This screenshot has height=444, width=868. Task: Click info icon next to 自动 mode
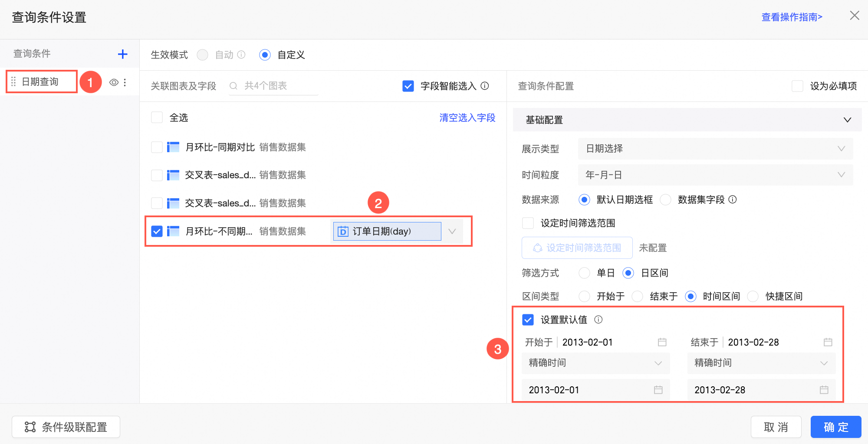click(241, 55)
